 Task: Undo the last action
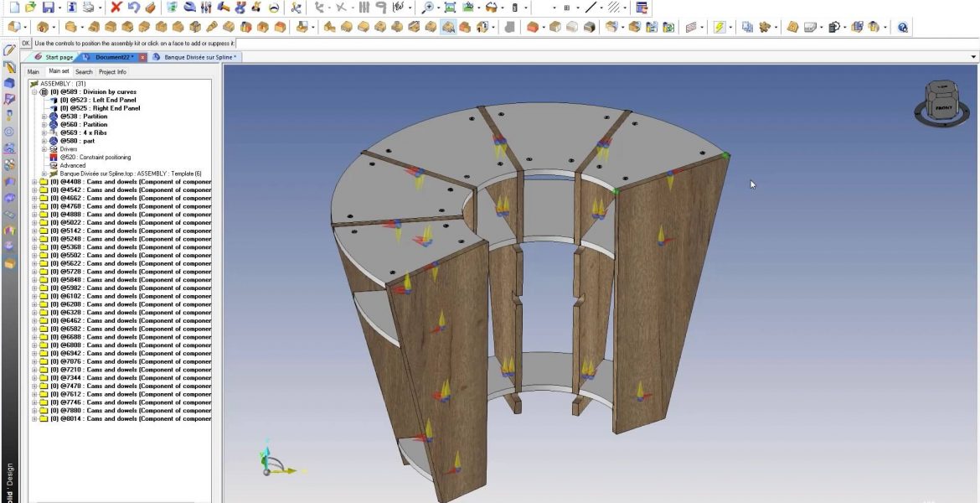pos(134,8)
